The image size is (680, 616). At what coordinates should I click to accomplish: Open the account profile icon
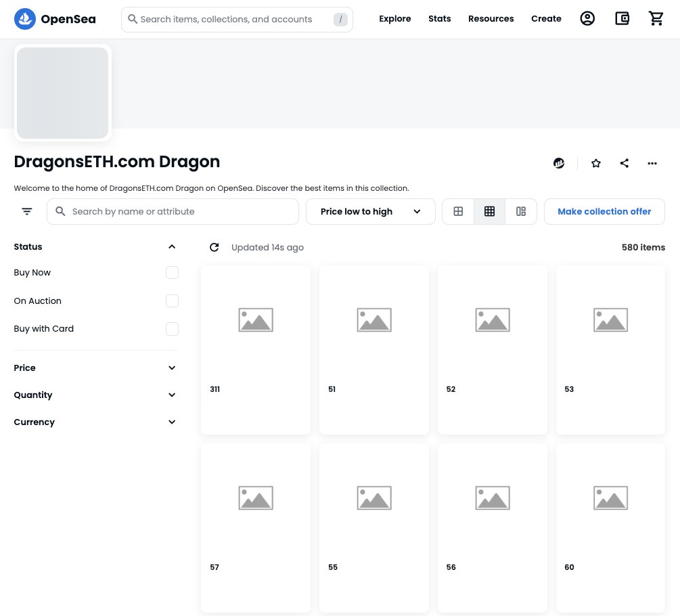click(587, 19)
